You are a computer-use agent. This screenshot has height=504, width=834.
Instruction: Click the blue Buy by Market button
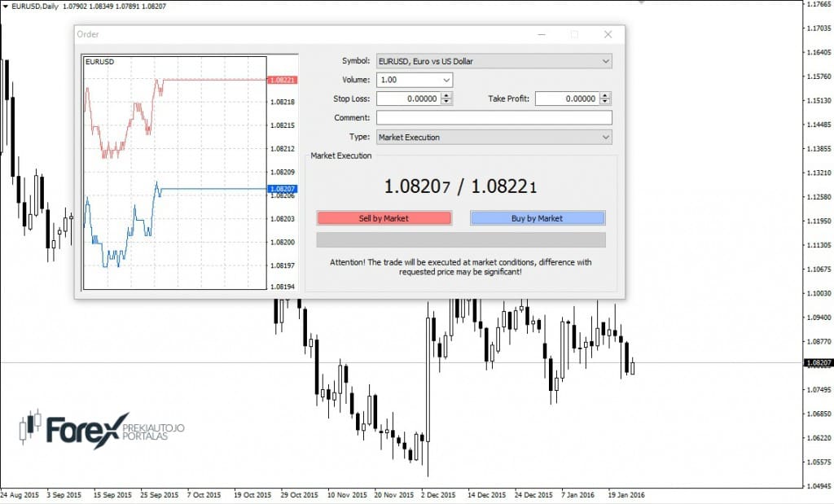pyautogui.click(x=538, y=218)
